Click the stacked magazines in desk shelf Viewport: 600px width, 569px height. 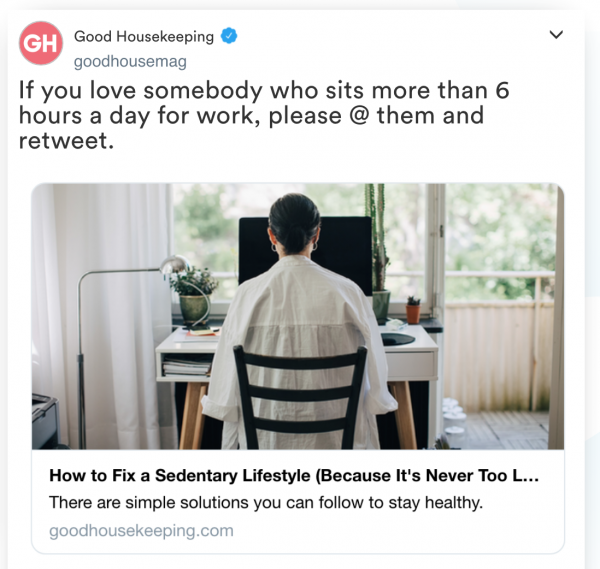click(187, 367)
